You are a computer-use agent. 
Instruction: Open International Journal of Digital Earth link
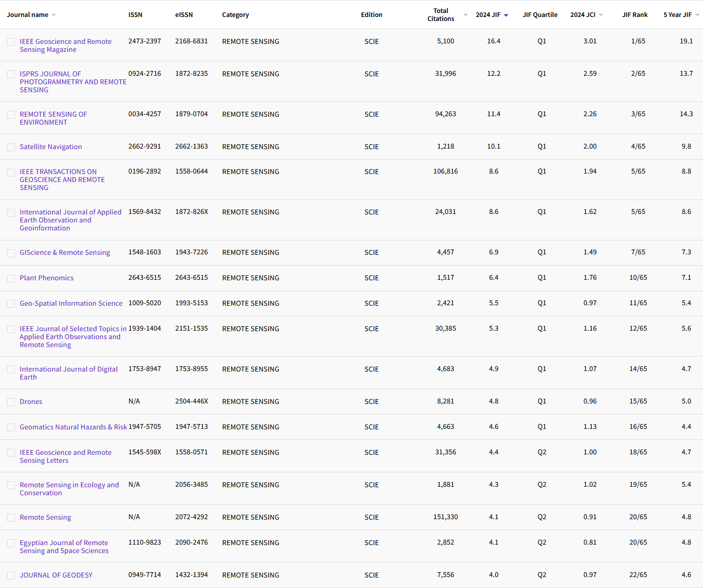click(69, 373)
